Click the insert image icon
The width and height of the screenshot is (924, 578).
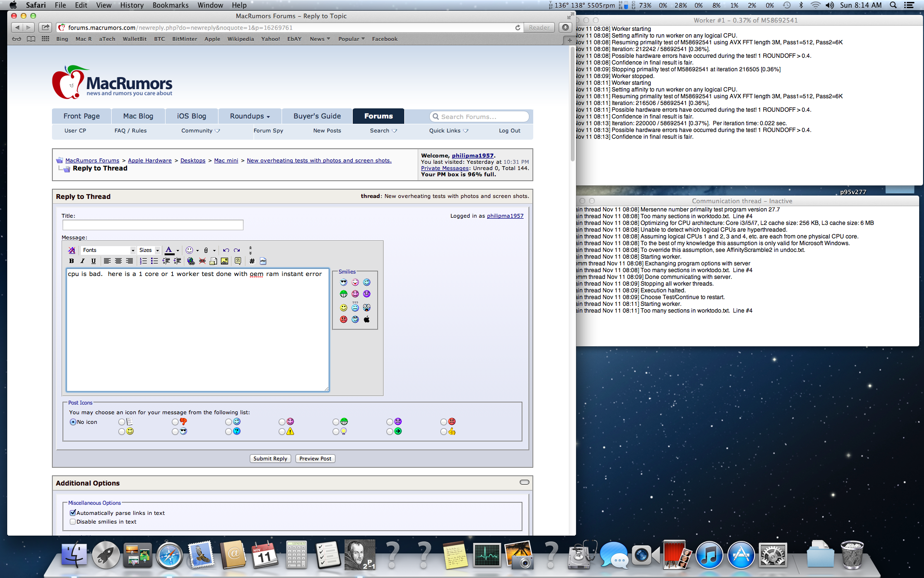point(225,261)
